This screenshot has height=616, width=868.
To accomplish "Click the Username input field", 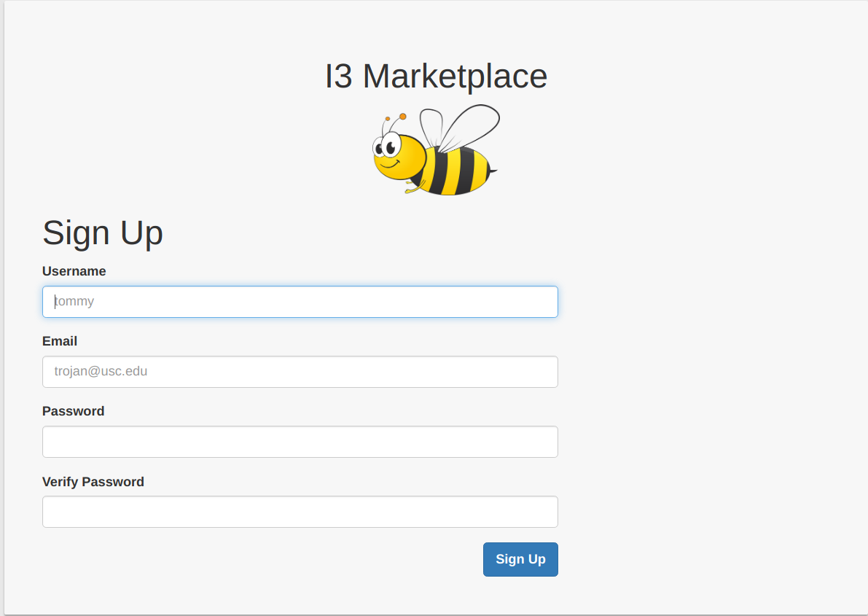I will point(300,302).
